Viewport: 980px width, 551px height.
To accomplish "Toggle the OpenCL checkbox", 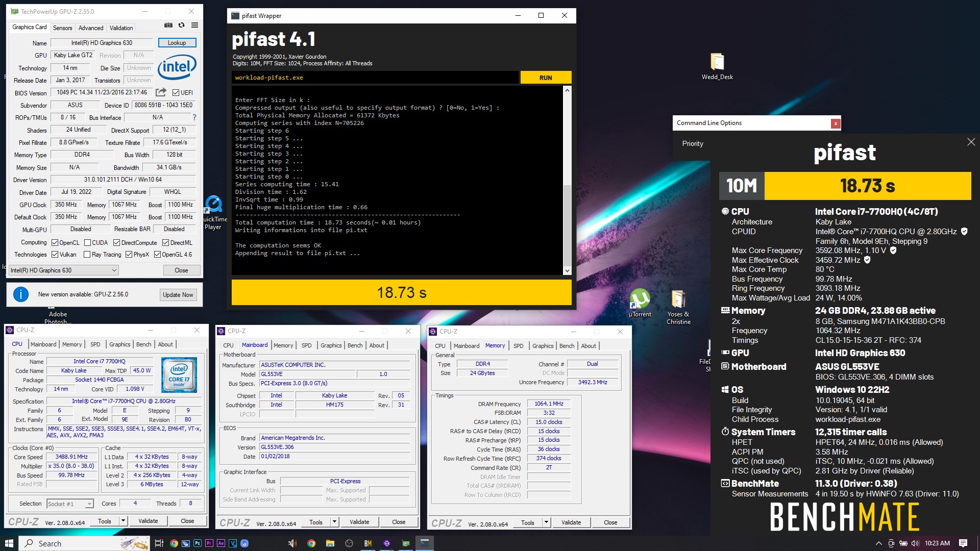I will [x=55, y=243].
